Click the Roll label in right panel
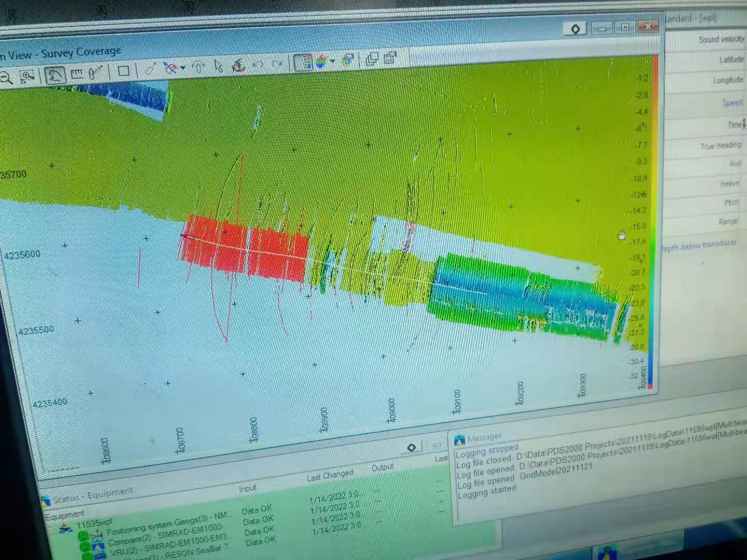The image size is (747, 560). point(735,164)
